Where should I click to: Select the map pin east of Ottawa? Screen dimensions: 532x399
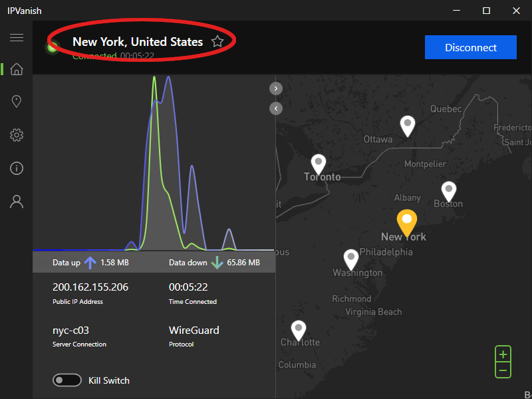408,126
